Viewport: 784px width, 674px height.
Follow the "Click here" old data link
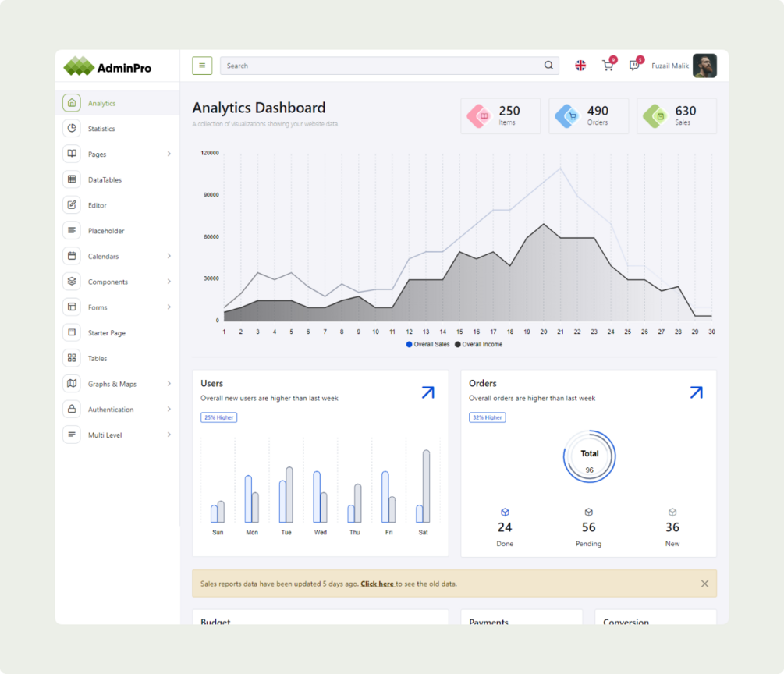(x=378, y=584)
